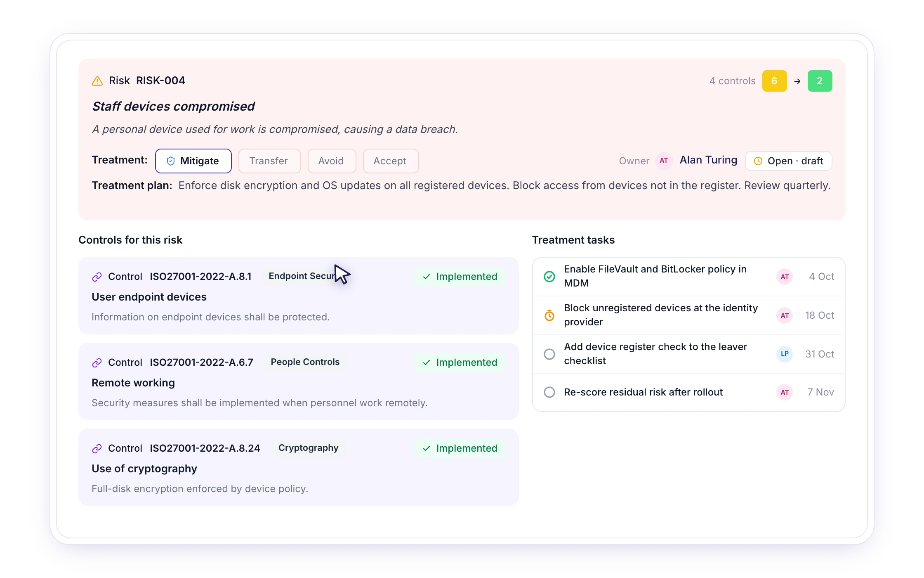Click the treatment plan text field
This screenshot has width=924, height=578.
pos(504,186)
